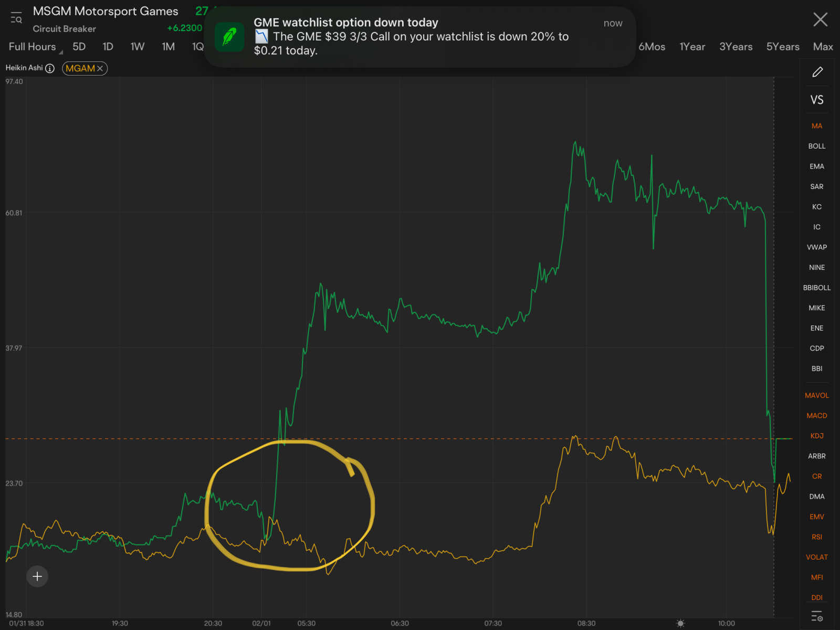
Task: Close the chart view with X
Action: click(x=820, y=20)
